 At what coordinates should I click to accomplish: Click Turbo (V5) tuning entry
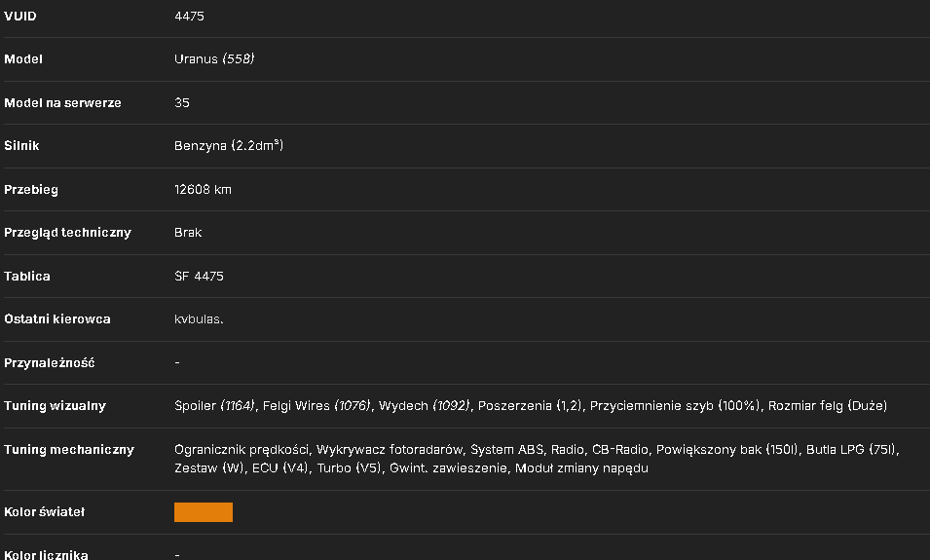coord(349,468)
